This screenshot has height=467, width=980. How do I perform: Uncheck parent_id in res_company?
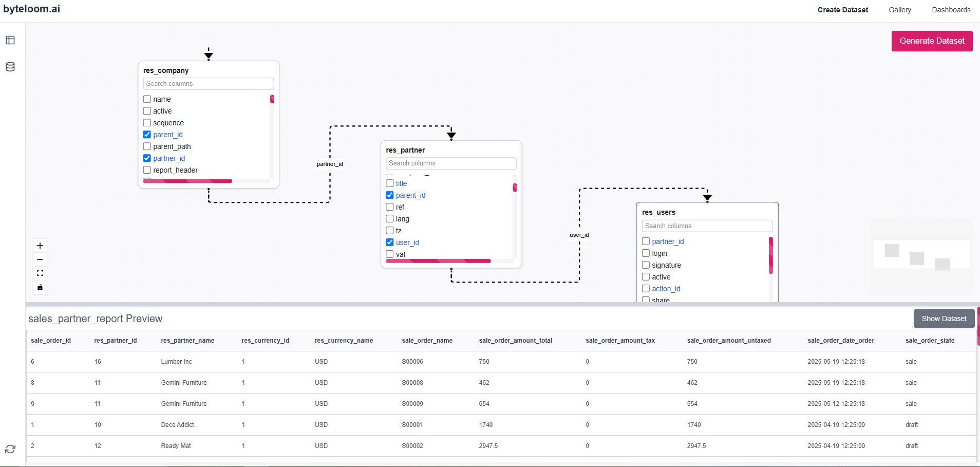[x=147, y=135]
